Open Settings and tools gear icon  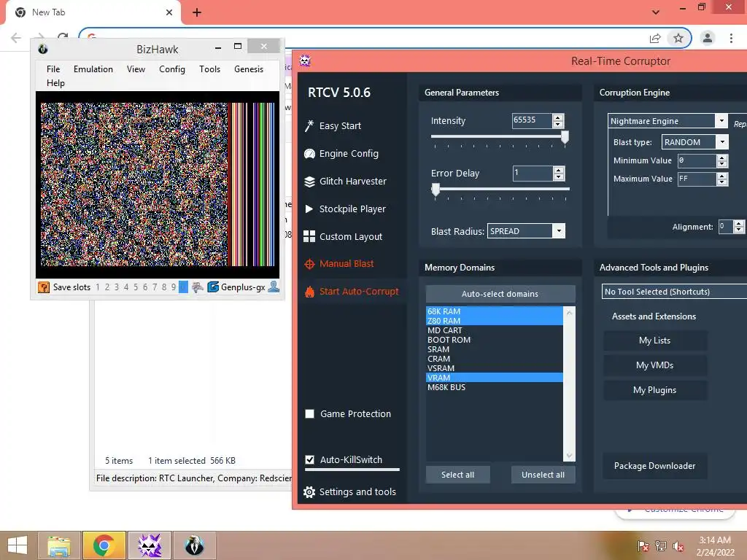[x=309, y=492]
